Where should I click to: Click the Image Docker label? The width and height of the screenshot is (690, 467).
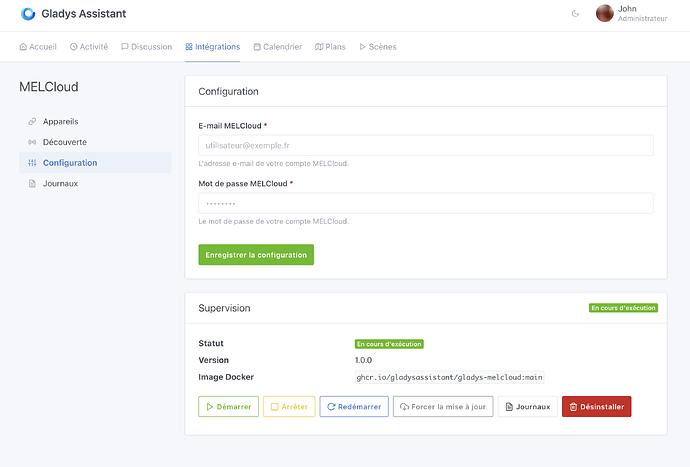tap(226, 377)
